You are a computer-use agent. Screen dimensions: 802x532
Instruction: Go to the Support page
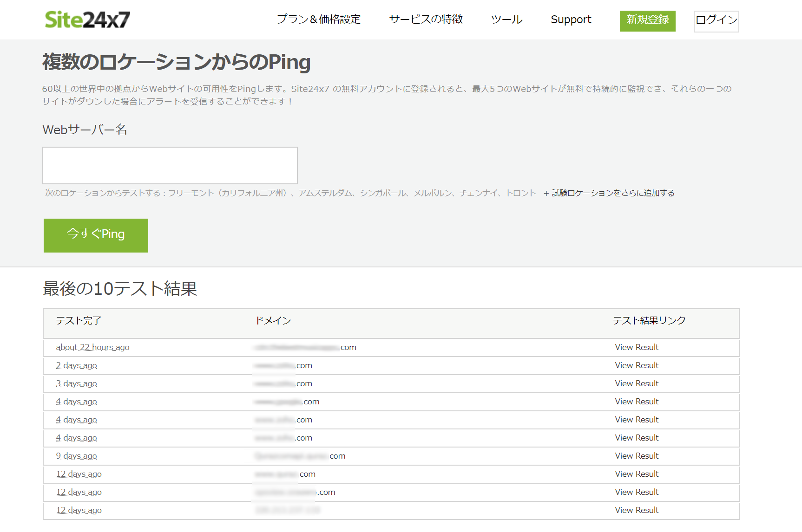tap(571, 19)
